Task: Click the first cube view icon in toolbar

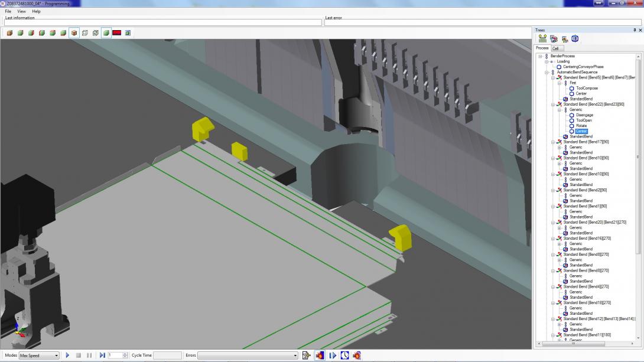Action: pos(10,32)
